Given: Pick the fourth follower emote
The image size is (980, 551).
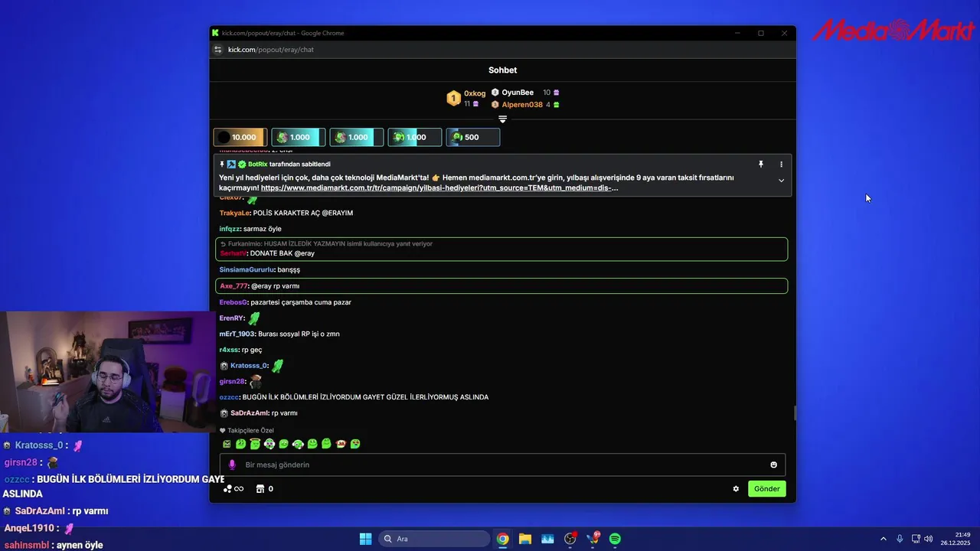Looking at the screenshot, I should coord(269,444).
